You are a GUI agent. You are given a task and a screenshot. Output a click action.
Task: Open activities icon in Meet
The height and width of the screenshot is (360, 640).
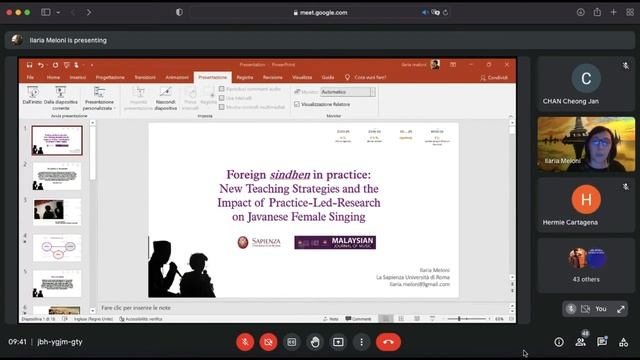[623, 342]
